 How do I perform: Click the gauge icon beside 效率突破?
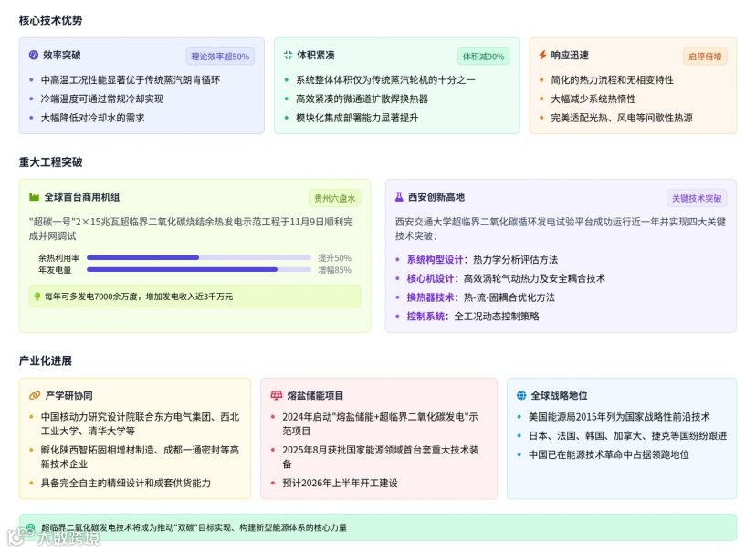click(x=33, y=55)
